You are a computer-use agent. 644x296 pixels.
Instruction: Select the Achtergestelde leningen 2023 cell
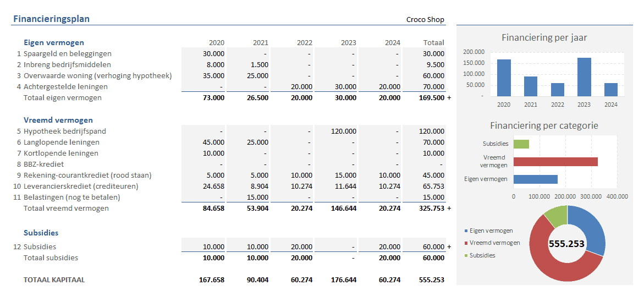pos(336,86)
